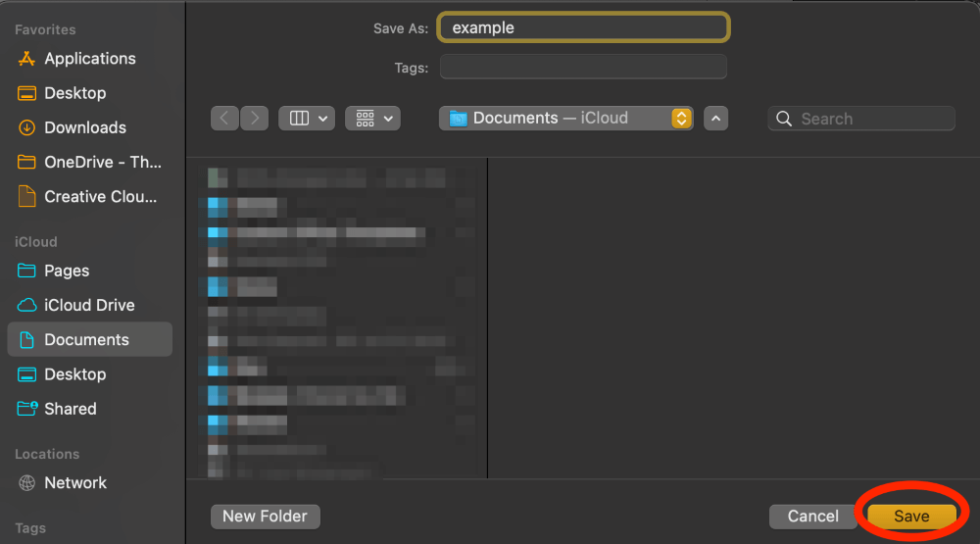The height and width of the screenshot is (544, 980).
Task: Open the group-by grid dropdown
Action: coord(372,119)
